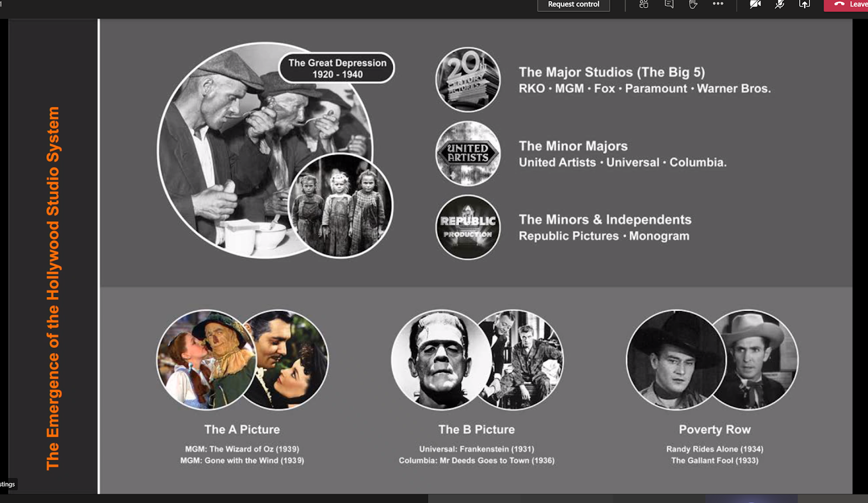Click the vertical slide title text

[53, 288]
